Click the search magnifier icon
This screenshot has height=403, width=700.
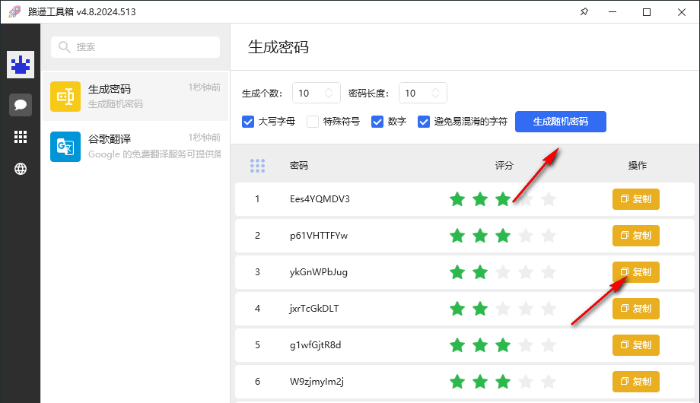pos(65,47)
